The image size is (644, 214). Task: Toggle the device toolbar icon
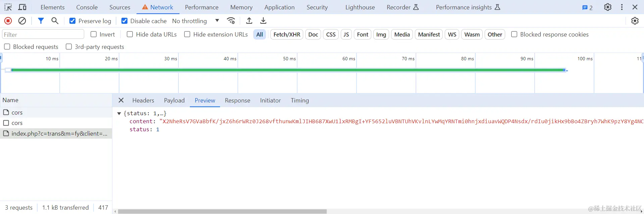22,7
